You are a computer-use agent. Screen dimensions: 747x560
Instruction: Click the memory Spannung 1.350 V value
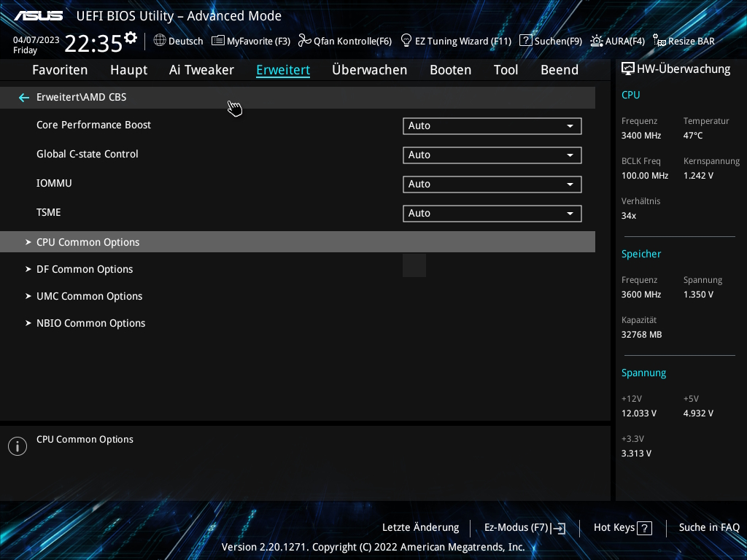pos(698,295)
